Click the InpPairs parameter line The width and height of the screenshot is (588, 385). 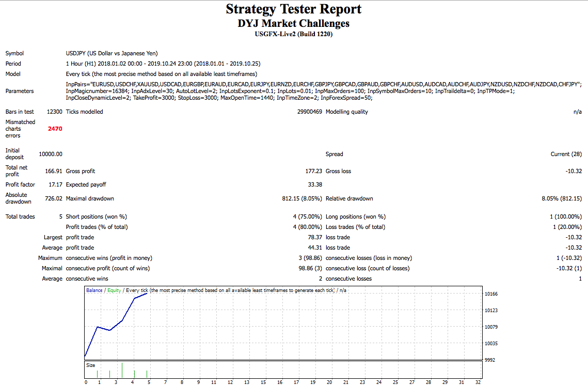[324, 84]
